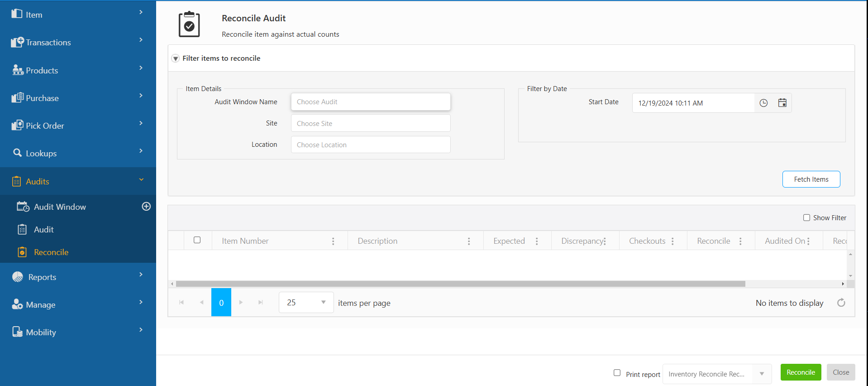Click the Close button
Image resolution: width=868 pixels, height=386 pixels.
click(841, 372)
